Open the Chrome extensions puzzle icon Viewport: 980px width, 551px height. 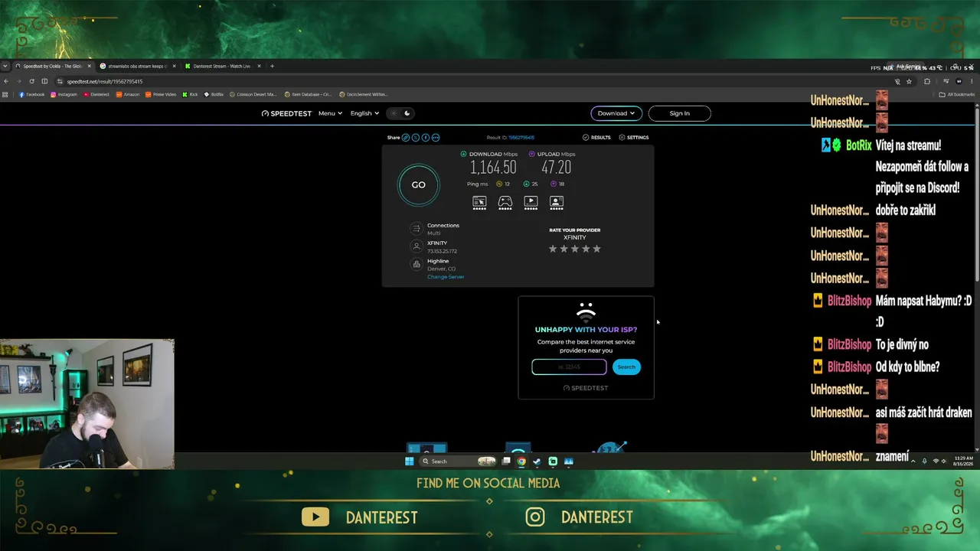(926, 81)
